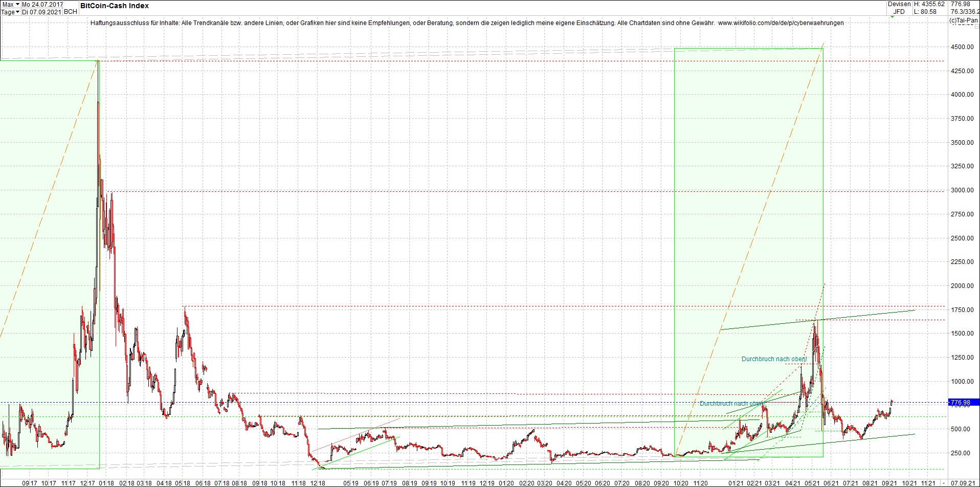Click the "Devisen JFD" data source cell
The height and width of the screenshot is (487, 980).
[x=899, y=8]
